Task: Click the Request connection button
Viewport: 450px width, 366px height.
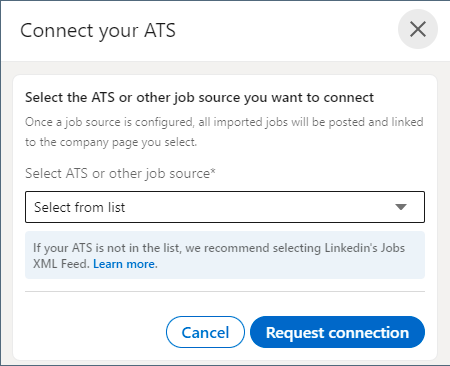Action: click(x=337, y=332)
